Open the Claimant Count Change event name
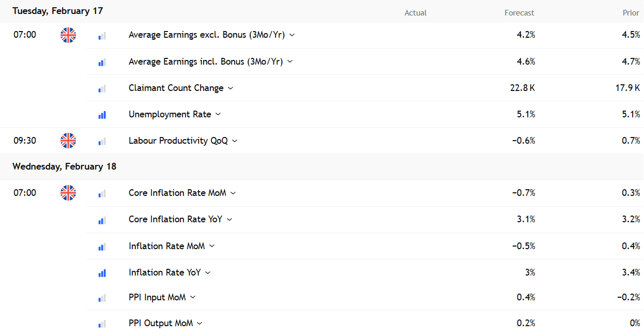Image resolution: width=644 pixels, height=336 pixels. (176, 88)
